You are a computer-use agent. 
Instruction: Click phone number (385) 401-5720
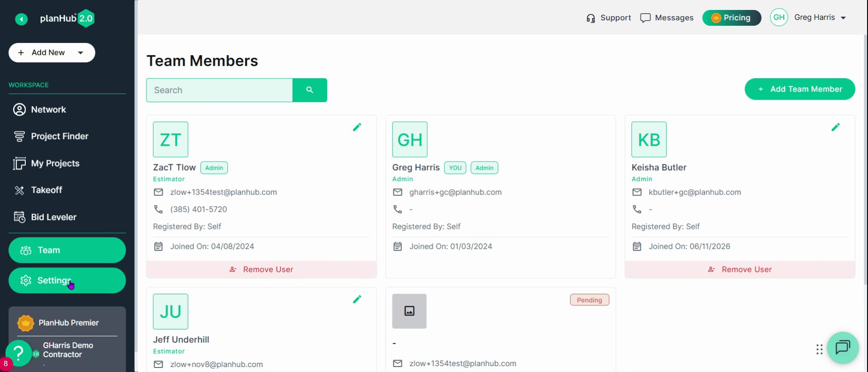pyautogui.click(x=198, y=210)
